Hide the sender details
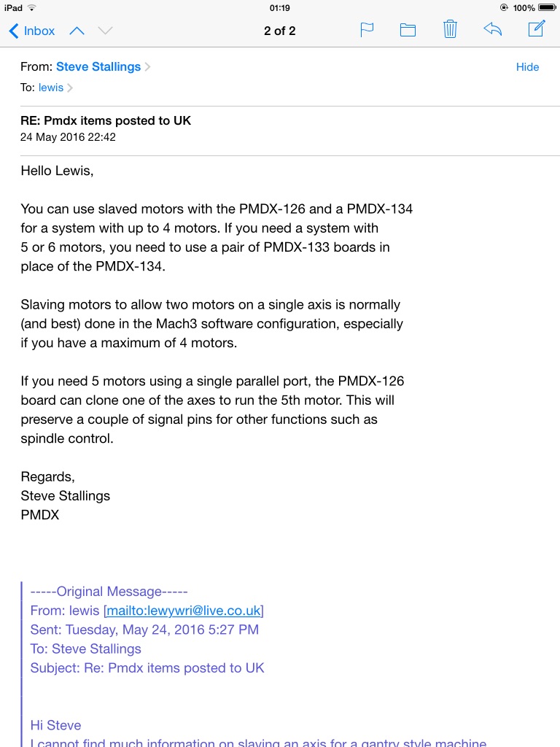This screenshot has width=560, height=747. coord(527,67)
